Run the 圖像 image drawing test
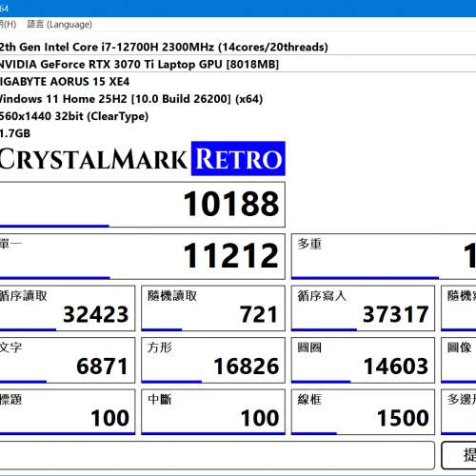The image size is (476, 476). [x=459, y=360]
